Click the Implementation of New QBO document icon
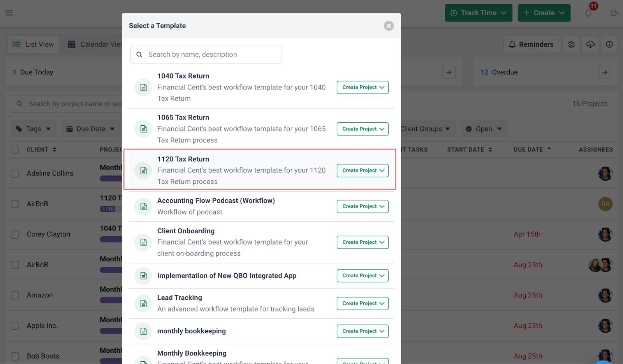 pyautogui.click(x=143, y=276)
